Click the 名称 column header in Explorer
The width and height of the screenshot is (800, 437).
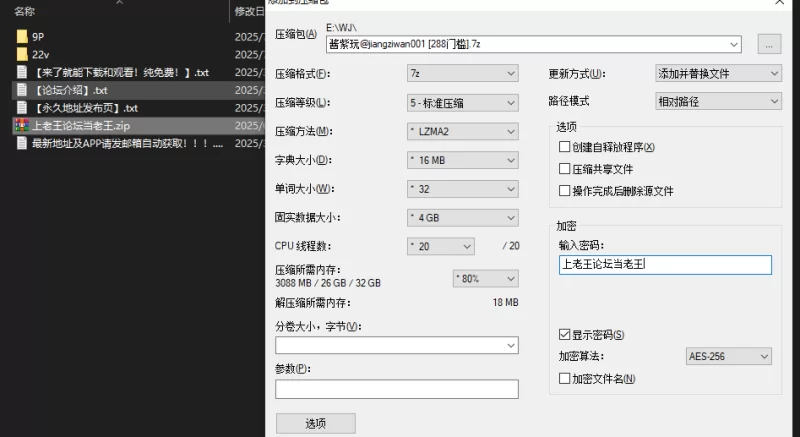[x=24, y=11]
